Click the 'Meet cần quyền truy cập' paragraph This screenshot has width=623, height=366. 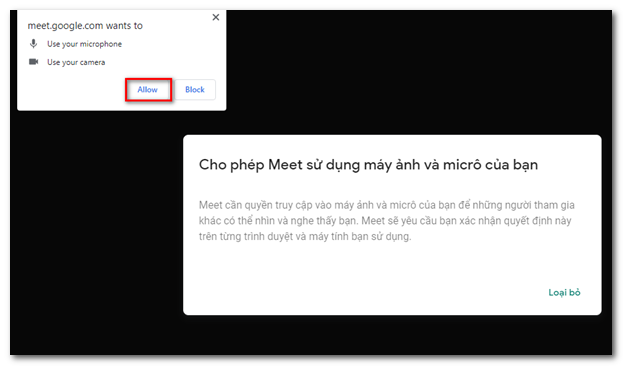(x=387, y=221)
